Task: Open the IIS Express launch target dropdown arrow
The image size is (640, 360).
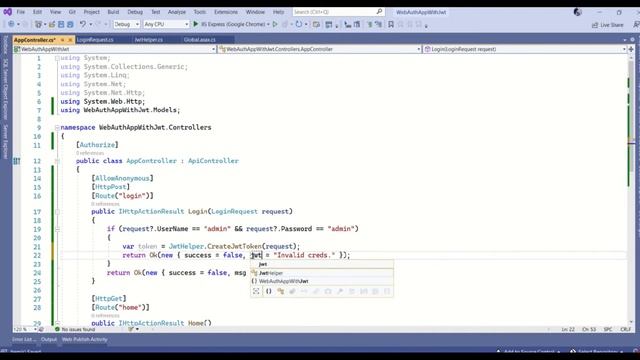Action: 268,24
